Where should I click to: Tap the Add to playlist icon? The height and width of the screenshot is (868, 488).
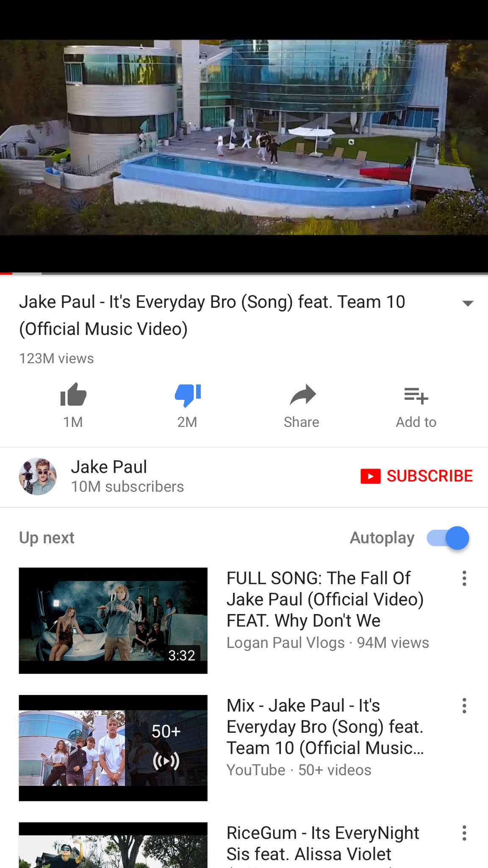(x=416, y=395)
